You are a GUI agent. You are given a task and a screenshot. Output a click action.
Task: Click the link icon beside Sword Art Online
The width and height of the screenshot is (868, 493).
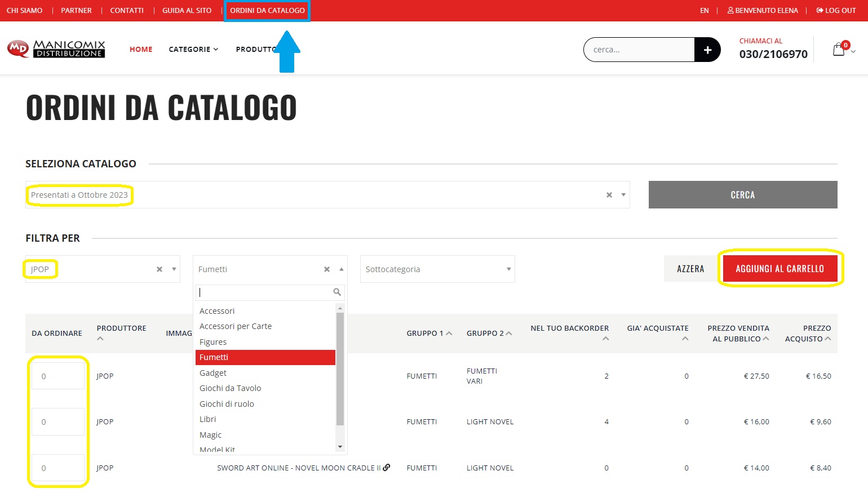[387, 468]
